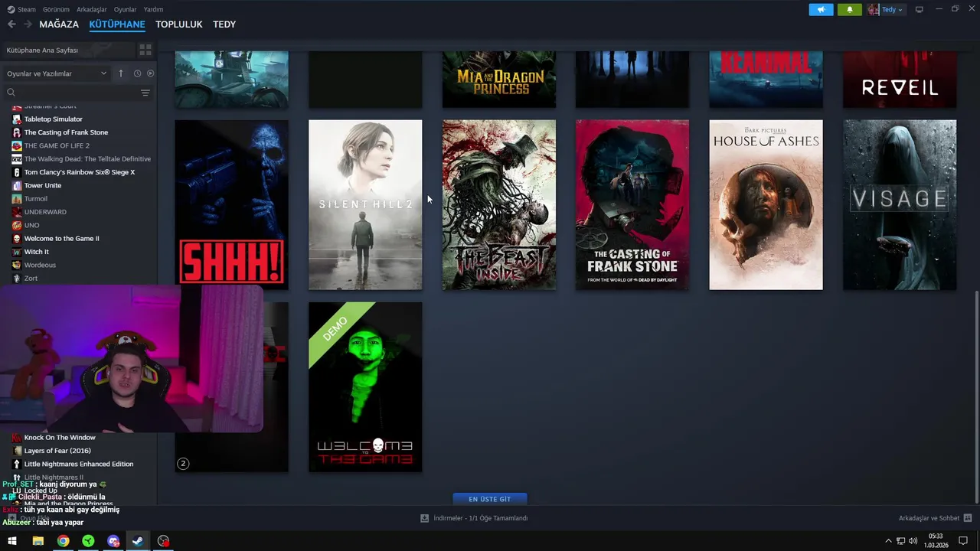Open the TEDY profile tab
This screenshot has height=551, width=980.
[x=224, y=24]
